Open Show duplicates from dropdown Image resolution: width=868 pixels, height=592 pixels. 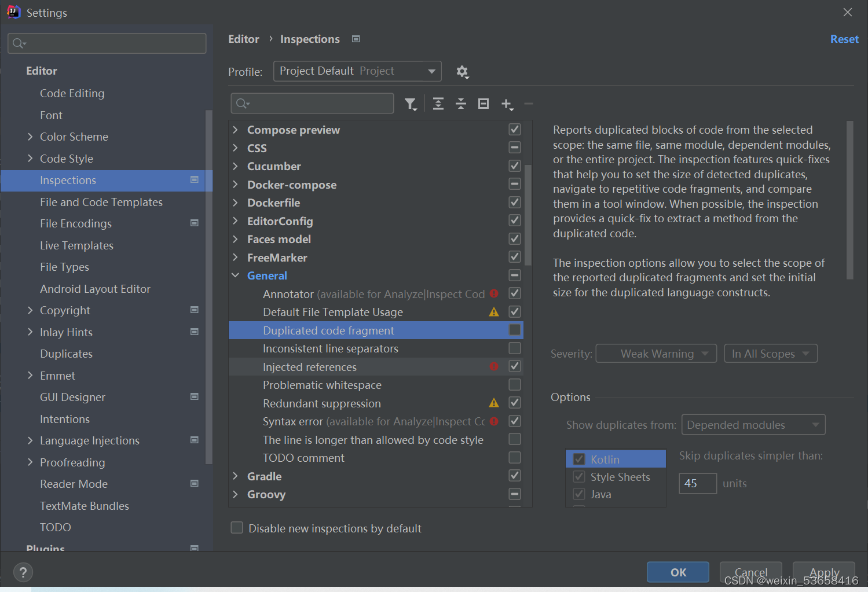(x=753, y=425)
